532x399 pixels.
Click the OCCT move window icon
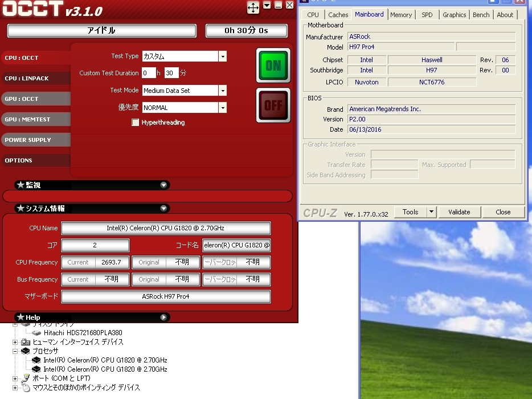(253, 7)
